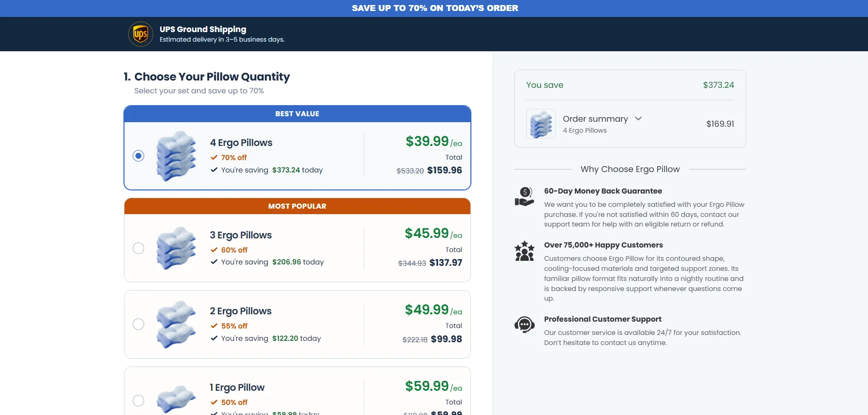Click the UPS Ground Shipping heading

[203, 29]
